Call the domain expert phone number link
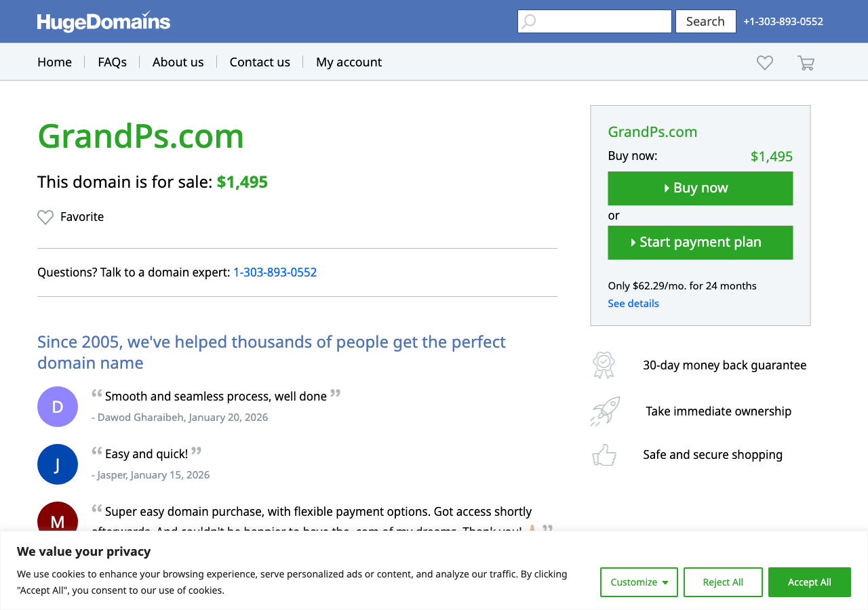 [x=275, y=272]
